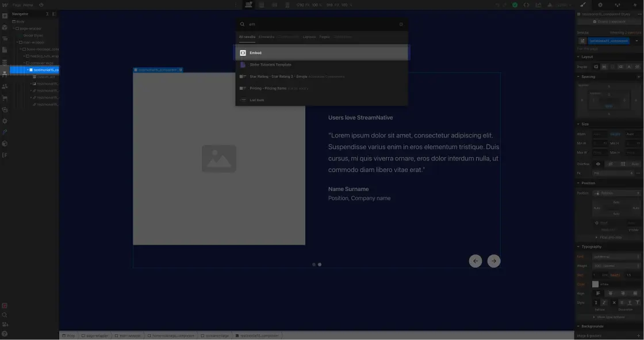Open the Ecommerce cart panel
Image resolution: width=644 pixels, height=340 pixels.
point(5,98)
